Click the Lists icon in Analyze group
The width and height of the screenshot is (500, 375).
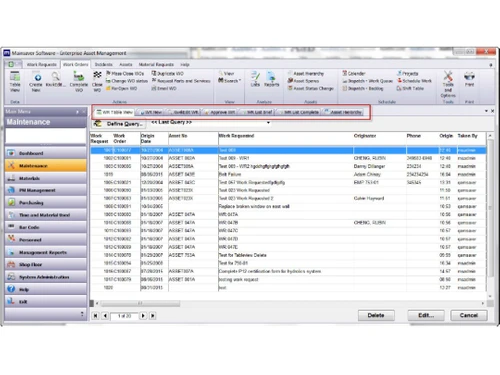click(255, 79)
